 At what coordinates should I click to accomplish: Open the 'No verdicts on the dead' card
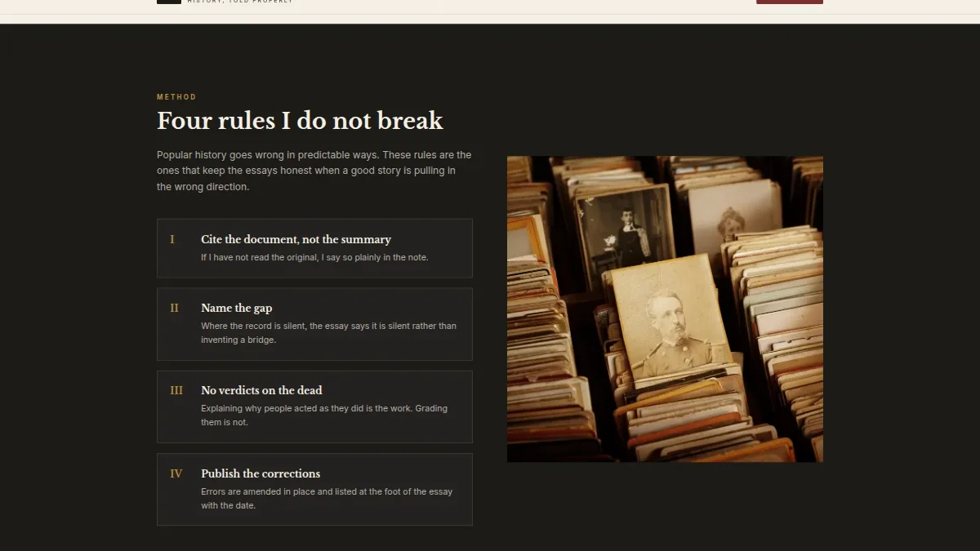pos(314,407)
